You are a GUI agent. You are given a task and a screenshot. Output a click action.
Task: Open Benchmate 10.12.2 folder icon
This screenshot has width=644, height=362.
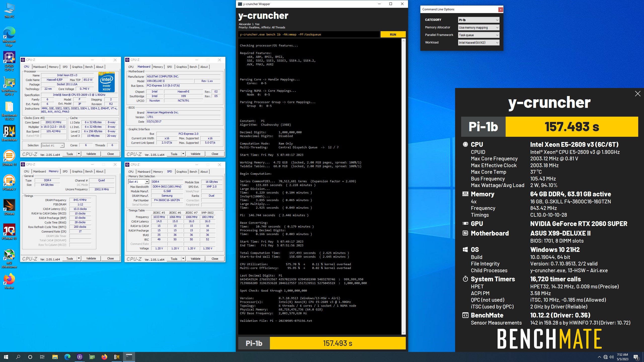(x=9, y=110)
